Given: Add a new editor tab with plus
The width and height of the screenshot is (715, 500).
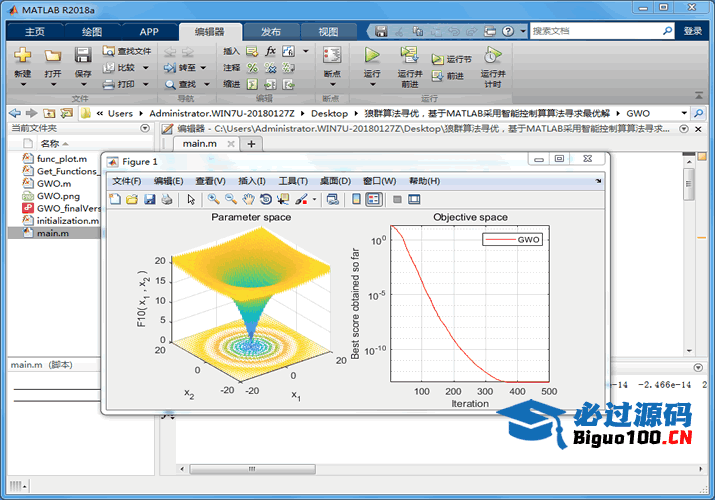Looking at the screenshot, I should (x=251, y=144).
